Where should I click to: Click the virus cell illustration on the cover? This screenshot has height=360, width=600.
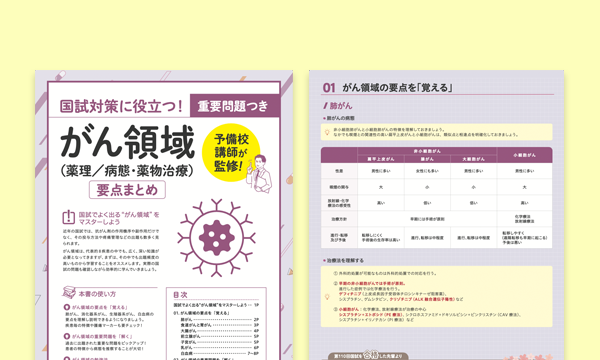pos(217,238)
